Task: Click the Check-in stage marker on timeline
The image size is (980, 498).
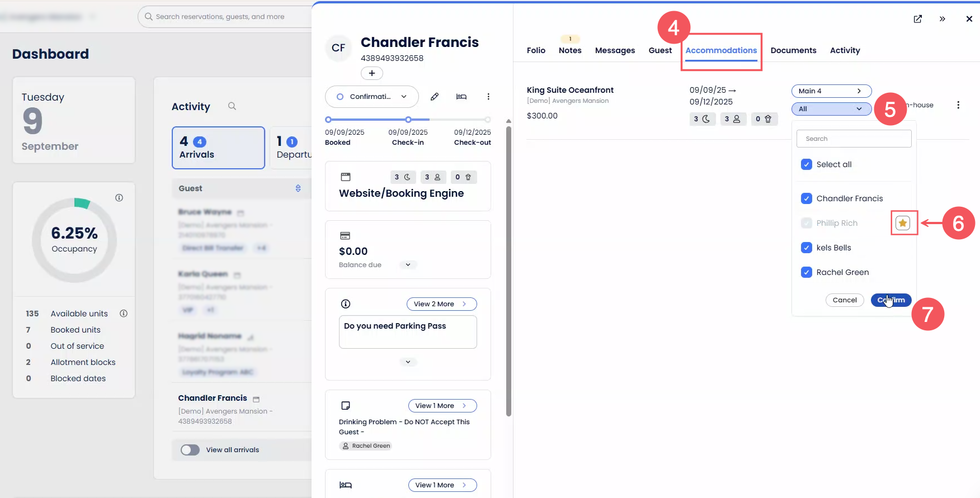Action: (408, 120)
